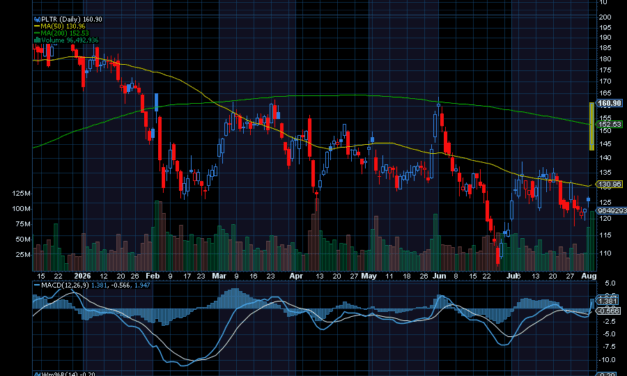Click the '170' price axis label
This screenshot has width=627, height=376.
pyautogui.click(x=605, y=81)
